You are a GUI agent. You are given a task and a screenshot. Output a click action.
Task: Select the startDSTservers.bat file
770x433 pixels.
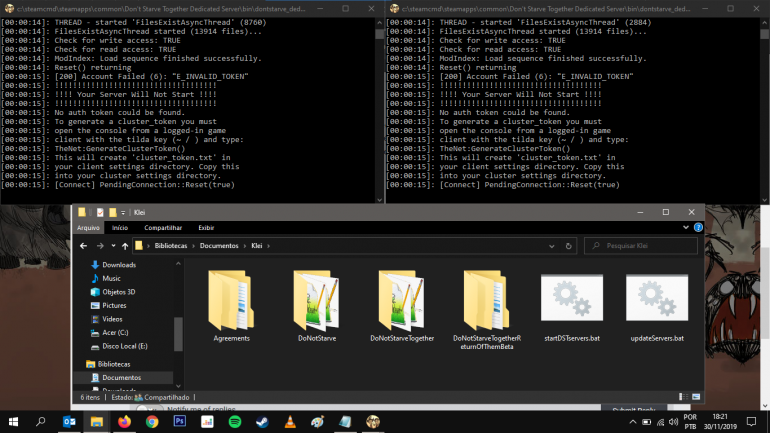coord(572,307)
